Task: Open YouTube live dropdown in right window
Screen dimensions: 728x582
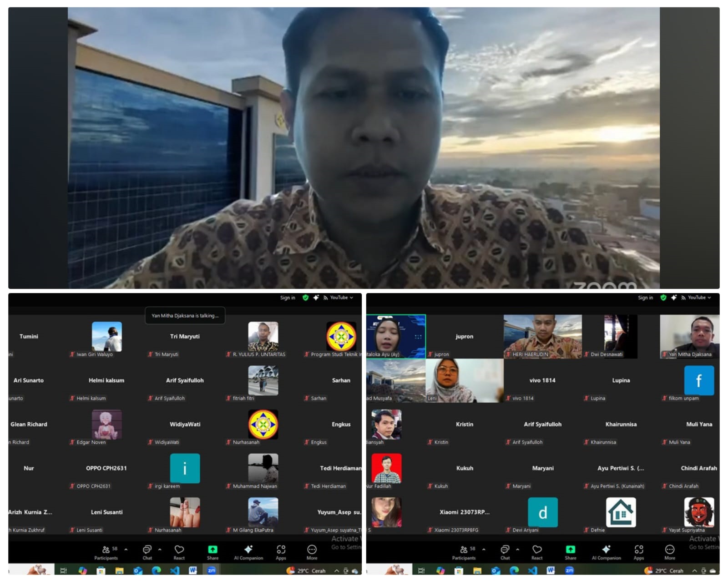Action: [696, 298]
